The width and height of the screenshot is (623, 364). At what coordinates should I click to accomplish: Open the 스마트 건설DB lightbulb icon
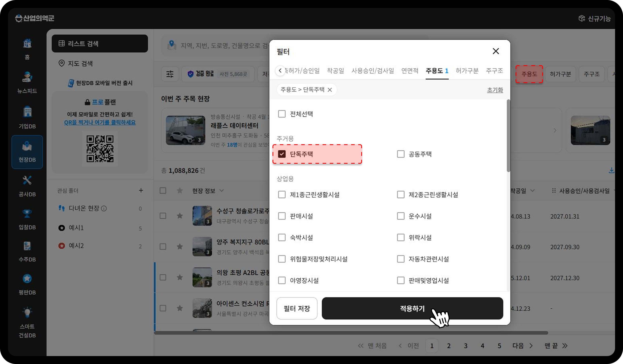[27, 312]
